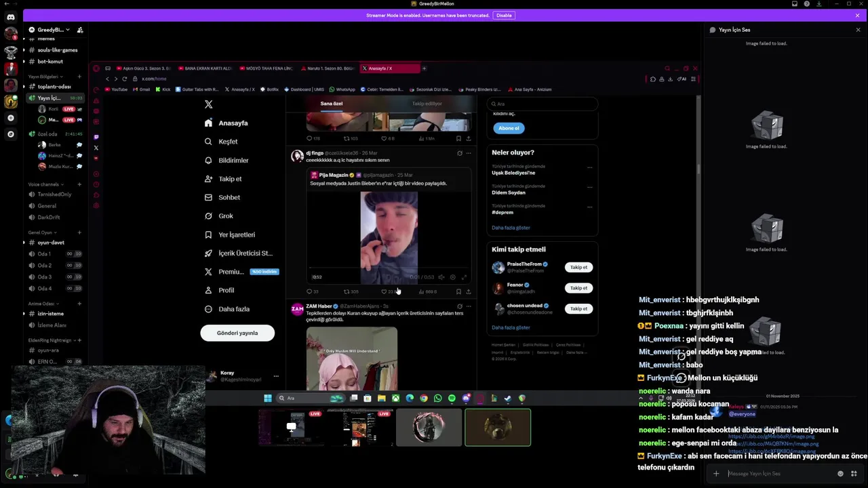This screenshot has width=868, height=488.
Task: Switch to the Sana özel tab
Action: click(x=332, y=104)
